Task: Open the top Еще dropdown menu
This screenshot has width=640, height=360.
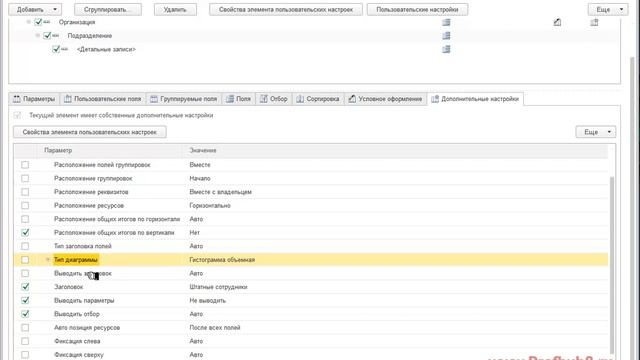Action: (x=608, y=9)
